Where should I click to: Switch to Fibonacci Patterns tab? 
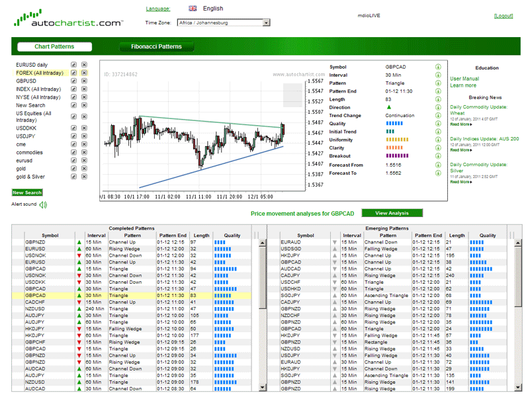(156, 46)
